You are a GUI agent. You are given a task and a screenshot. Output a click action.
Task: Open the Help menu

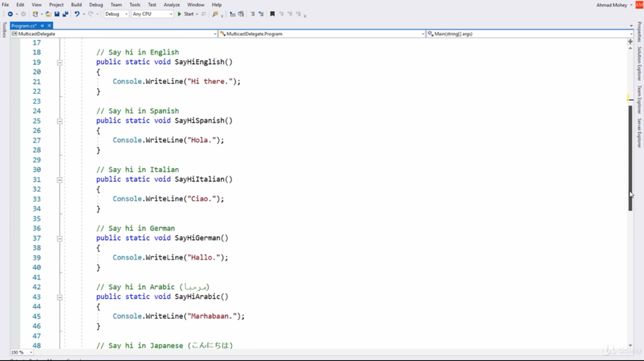point(217,5)
